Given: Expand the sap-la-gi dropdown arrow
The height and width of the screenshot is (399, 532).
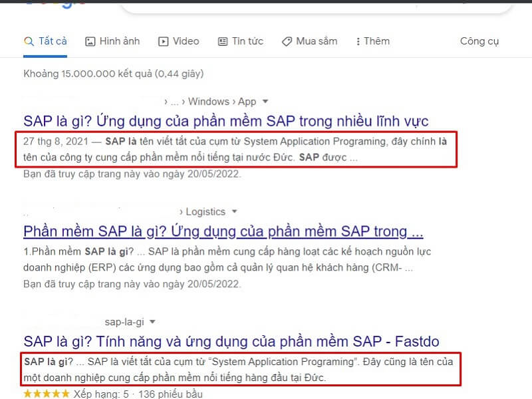Looking at the screenshot, I should 152,321.
